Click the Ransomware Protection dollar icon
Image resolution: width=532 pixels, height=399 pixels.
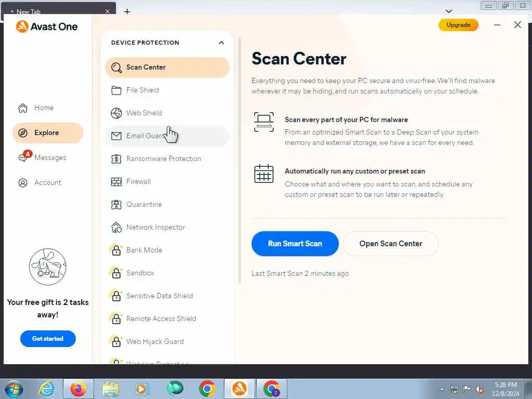(116, 159)
